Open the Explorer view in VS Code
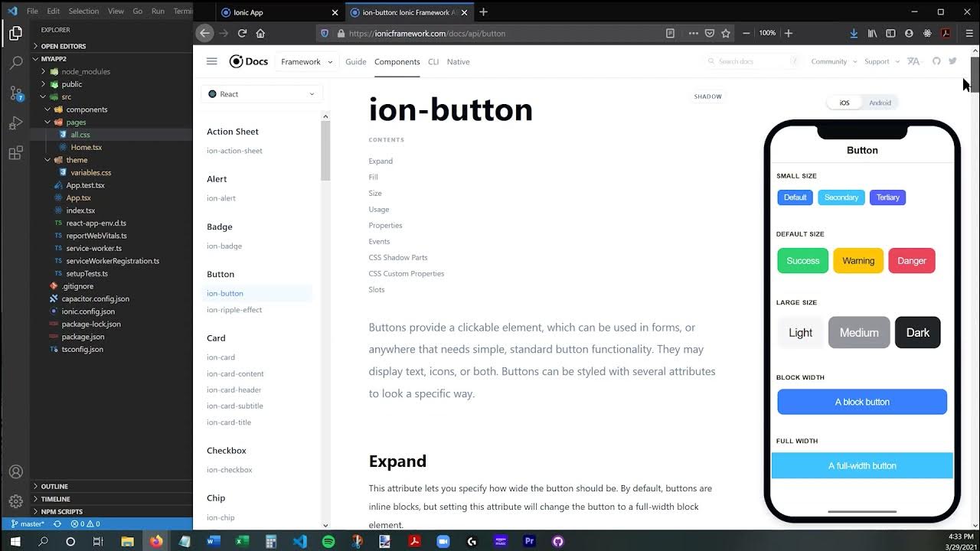This screenshot has width=980, height=551. pos(15,33)
